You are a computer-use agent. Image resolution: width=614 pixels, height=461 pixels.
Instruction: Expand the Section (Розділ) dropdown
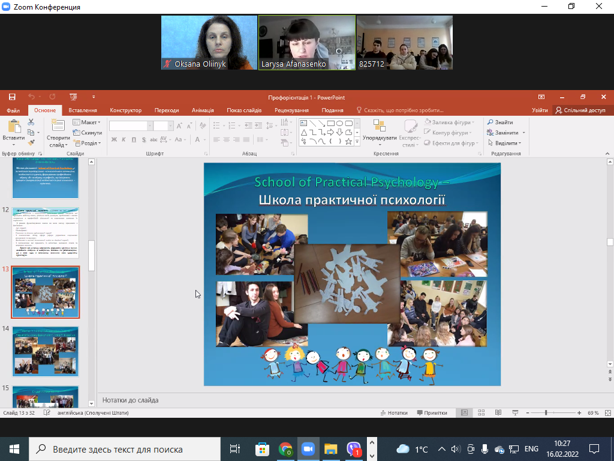coord(88,143)
